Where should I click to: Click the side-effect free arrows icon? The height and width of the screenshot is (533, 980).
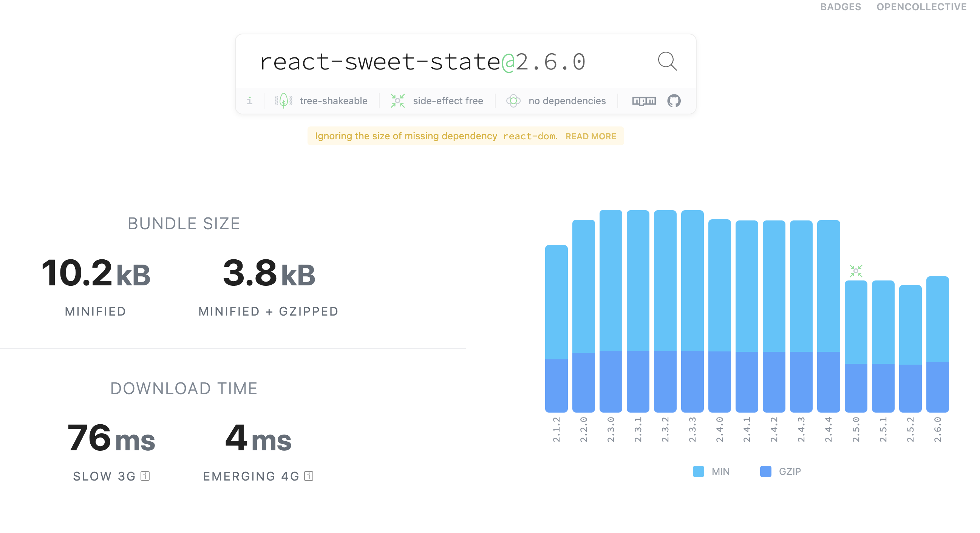point(397,101)
